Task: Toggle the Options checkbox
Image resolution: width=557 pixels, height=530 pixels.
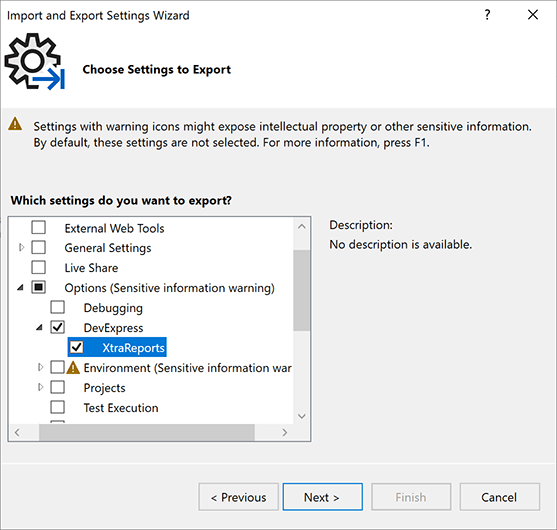Action: 38,287
